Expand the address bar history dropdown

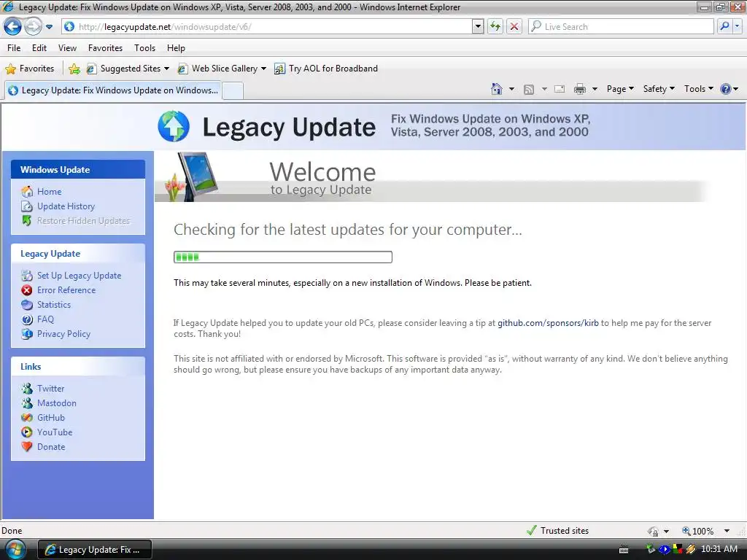tap(478, 27)
